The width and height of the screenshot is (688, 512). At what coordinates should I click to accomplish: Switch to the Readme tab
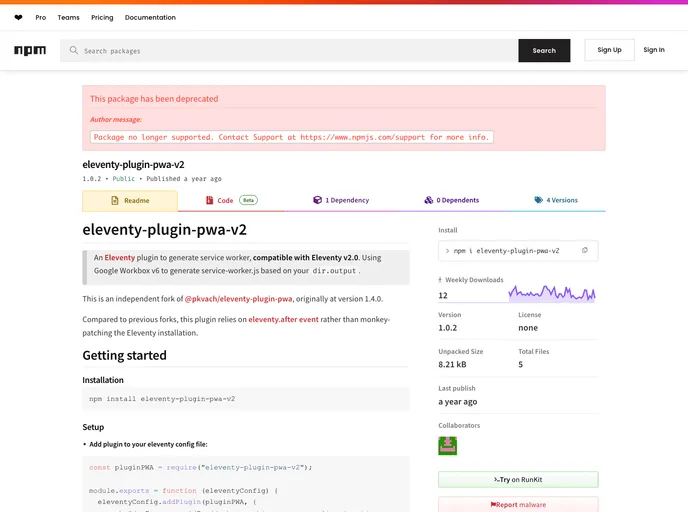click(130, 201)
